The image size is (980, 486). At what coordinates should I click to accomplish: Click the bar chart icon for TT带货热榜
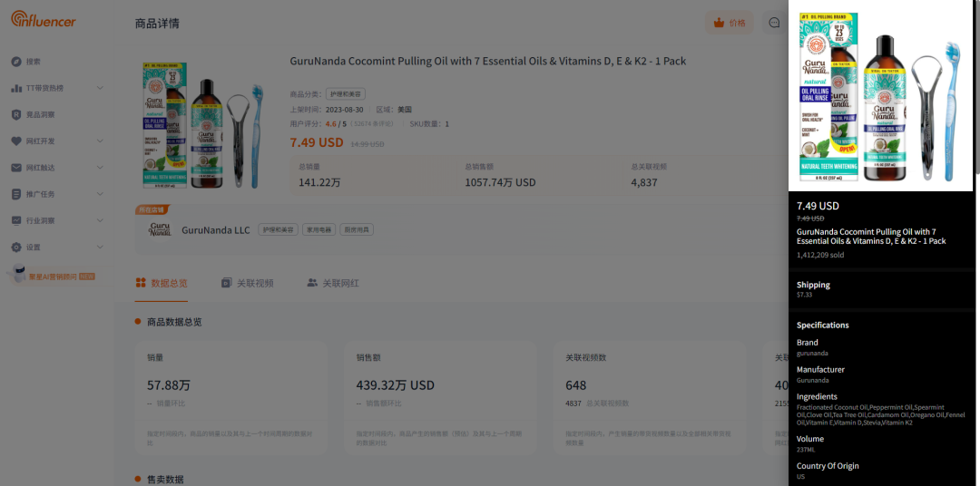coord(16,88)
